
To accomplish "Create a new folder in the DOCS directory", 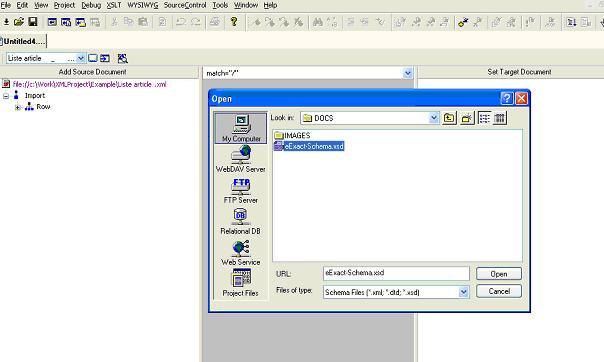I will coord(466,118).
